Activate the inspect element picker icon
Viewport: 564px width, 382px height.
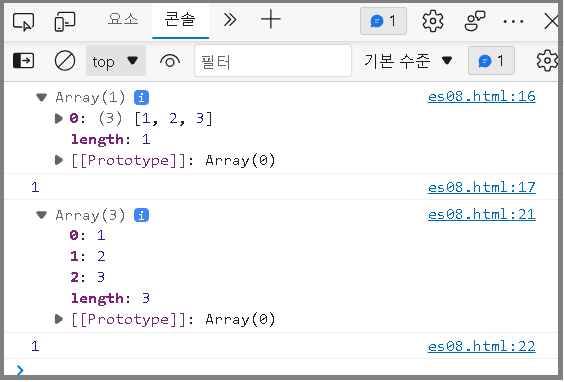pos(24,21)
